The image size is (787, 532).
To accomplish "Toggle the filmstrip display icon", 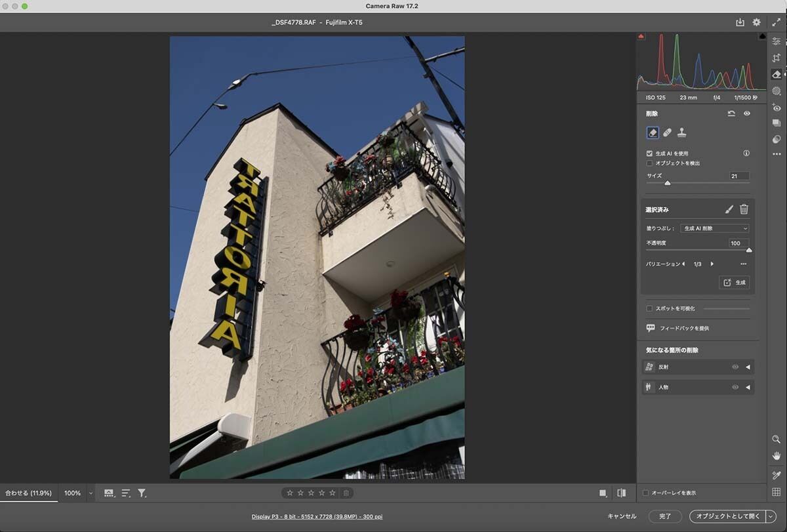I will coord(110,493).
